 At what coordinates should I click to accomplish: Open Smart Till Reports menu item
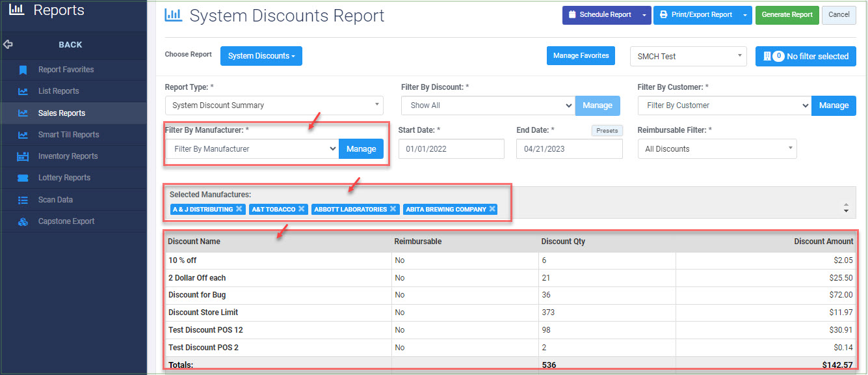coord(68,135)
